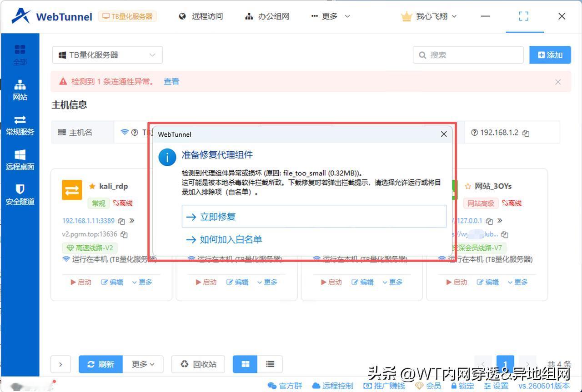Open 安全隧道 in the sidebar
The height and width of the screenshot is (392, 582).
(20, 194)
